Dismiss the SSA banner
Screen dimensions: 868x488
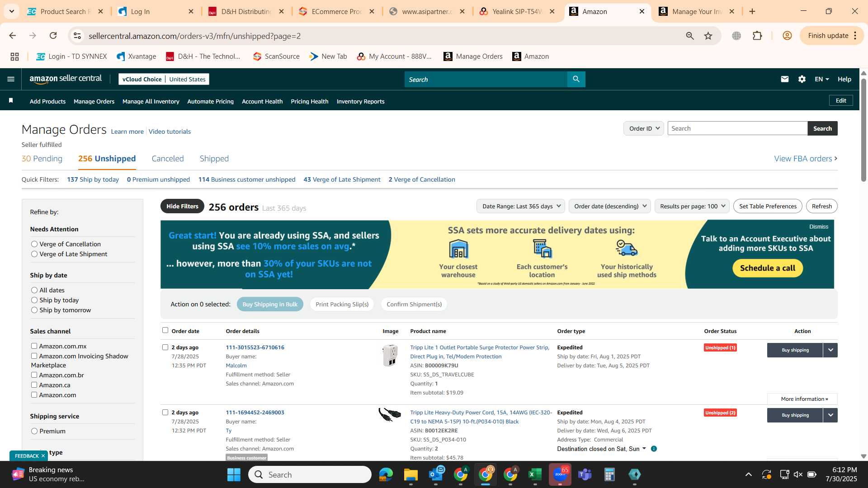tap(819, 227)
